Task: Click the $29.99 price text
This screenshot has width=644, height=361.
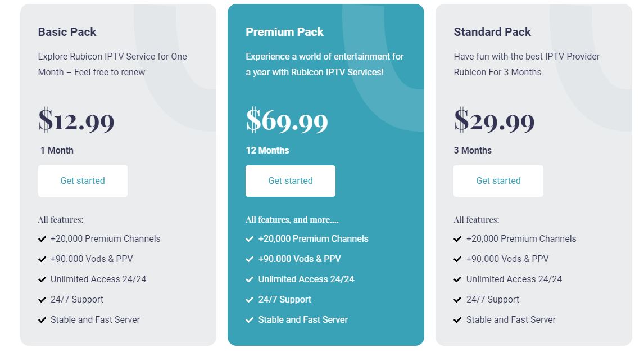Action: [494, 120]
